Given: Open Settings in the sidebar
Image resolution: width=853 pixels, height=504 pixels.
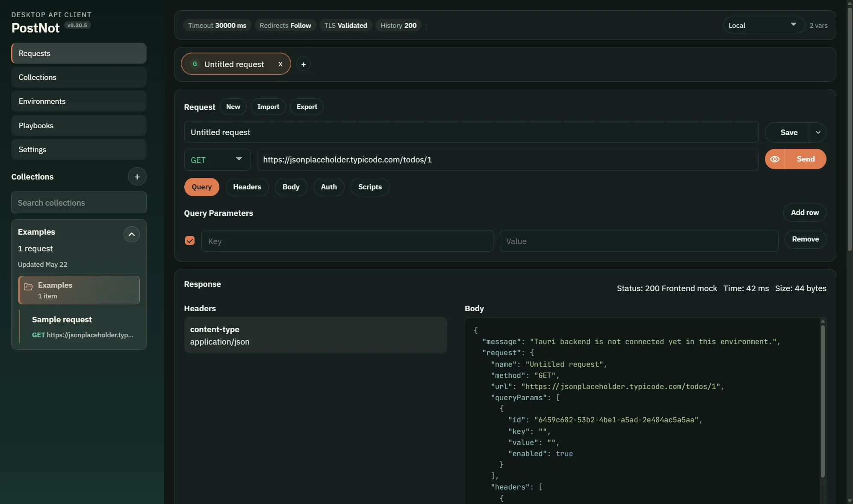Looking at the screenshot, I should [x=79, y=150].
